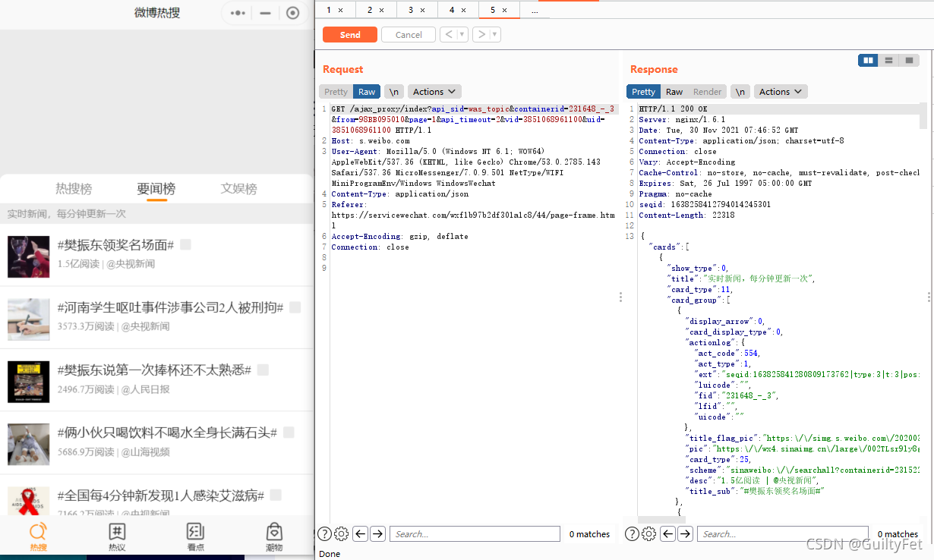Close Repeater tab 1 with its x
Image resolution: width=934 pixels, height=560 pixels.
[x=340, y=10]
